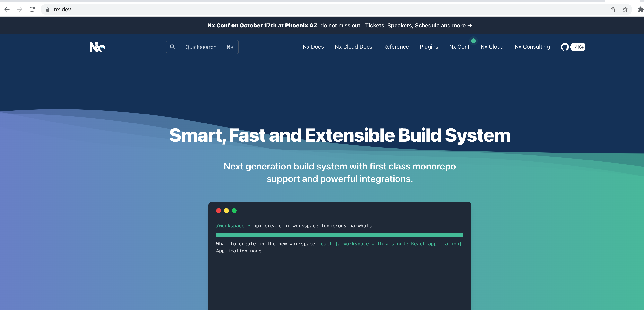Image resolution: width=644 pixels, height=310 pixels.
Task: Open Nx Consulting from the navigation
Action: click(532, 47)
